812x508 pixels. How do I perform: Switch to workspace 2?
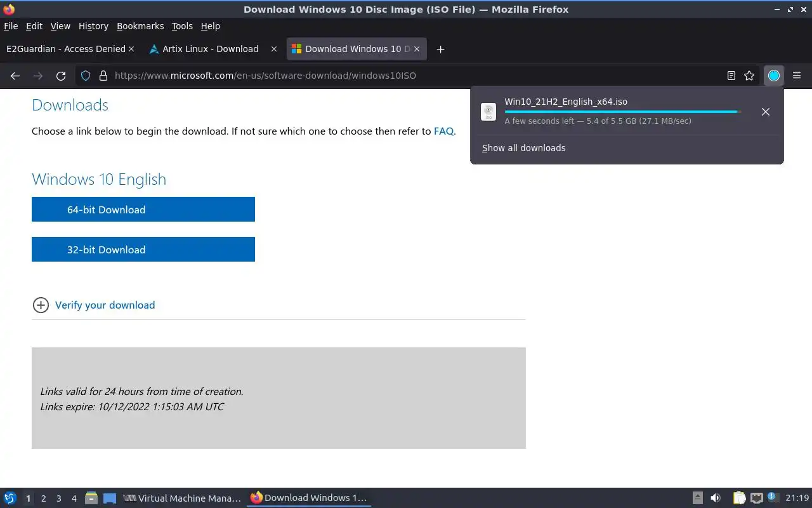tap(43, 498)
